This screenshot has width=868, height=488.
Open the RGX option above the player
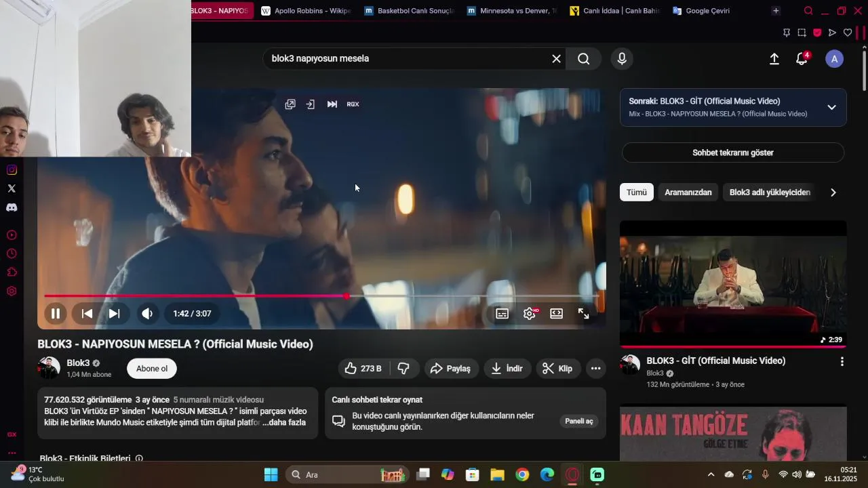353,104
